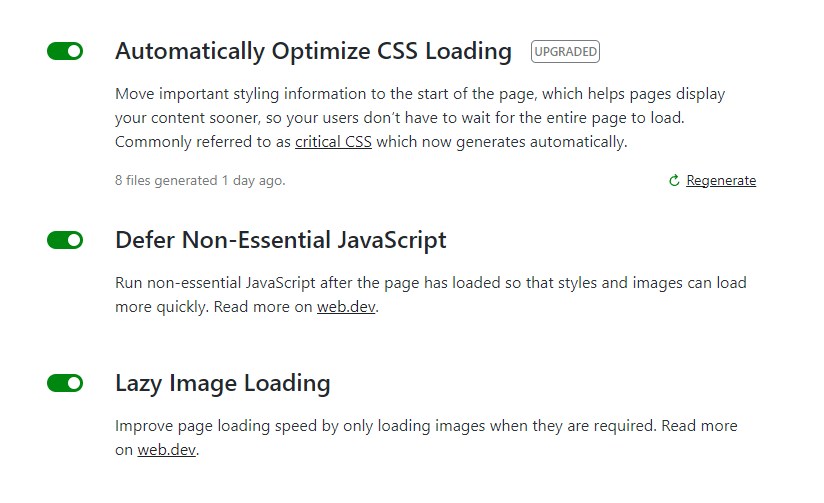Disable Automatically Optimize CSS Loading toggle
824x503 pixels.
65,51
